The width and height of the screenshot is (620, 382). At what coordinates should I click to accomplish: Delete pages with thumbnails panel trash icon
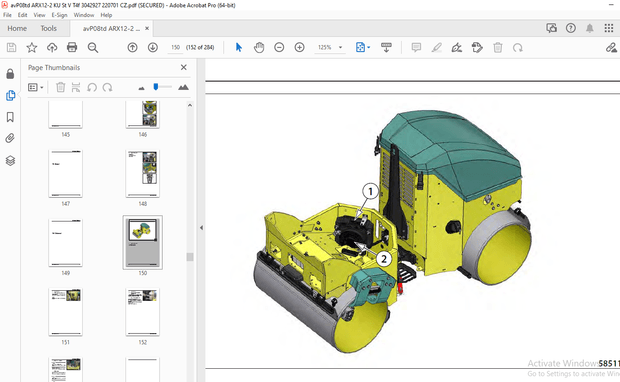tap(60, 87)
